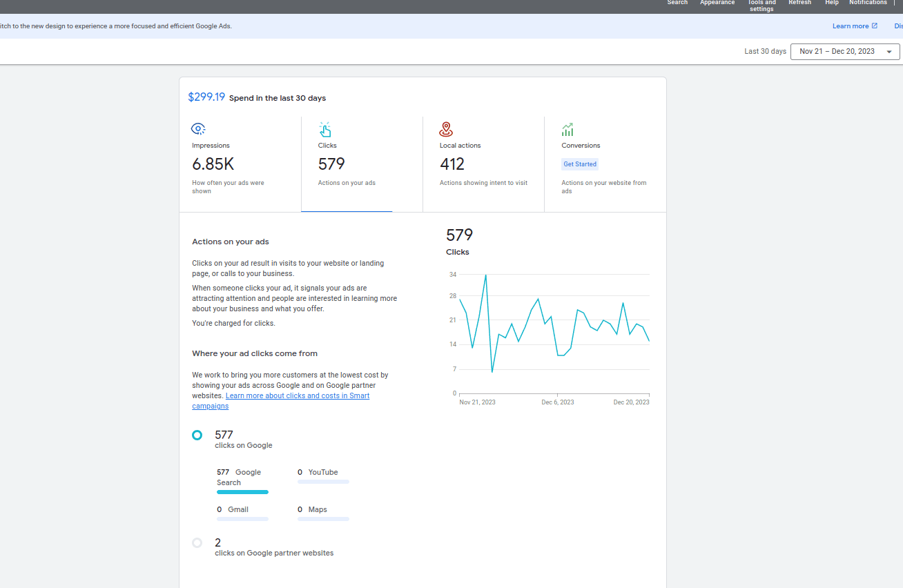903x588 pixels.
Task: Click the $299.19 spend amount
Action: pyautogui.click(x=206, y=97)
